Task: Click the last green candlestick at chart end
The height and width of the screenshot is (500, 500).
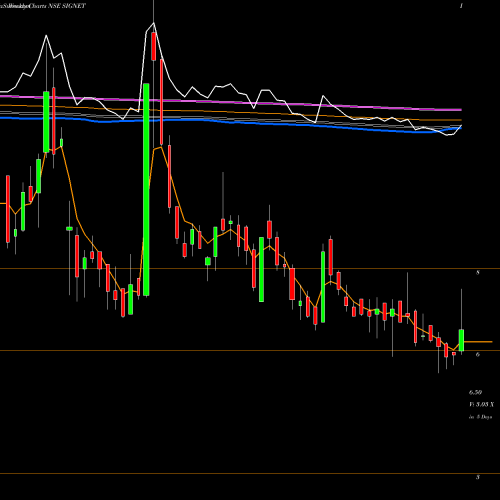Action: click(461, 340)
